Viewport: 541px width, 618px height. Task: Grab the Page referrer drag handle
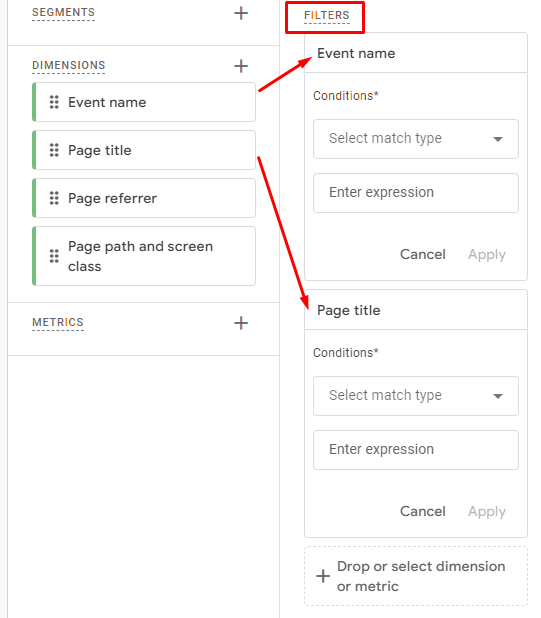point(54,198)
